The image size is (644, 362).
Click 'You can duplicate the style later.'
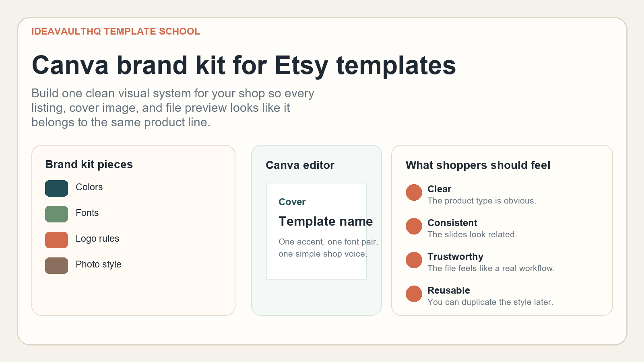[x=490, y=302]
